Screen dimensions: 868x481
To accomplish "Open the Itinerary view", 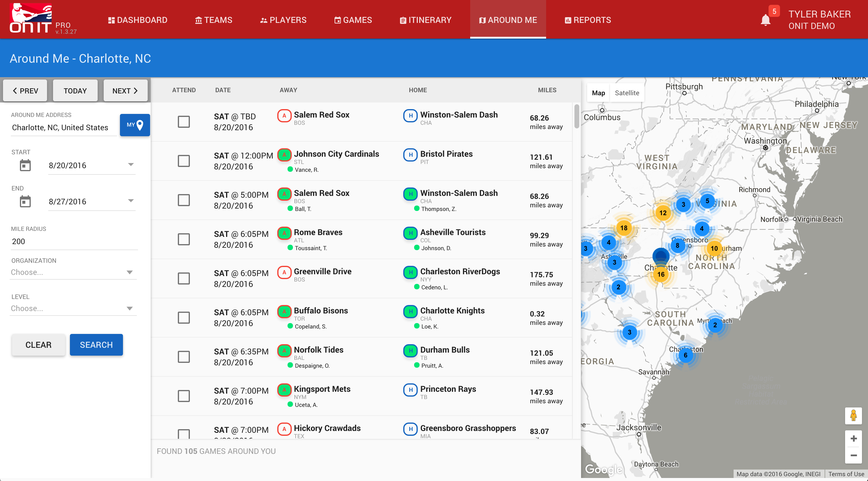I will [426, 20].
